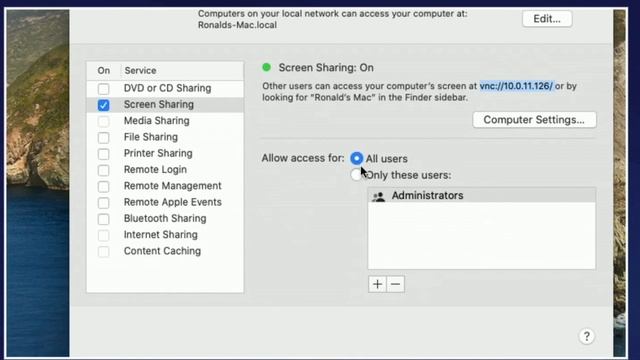The image size is (640, 360).
Task: Click the Ronalds-Mac.local hostname text
Action: coord(237,25)
